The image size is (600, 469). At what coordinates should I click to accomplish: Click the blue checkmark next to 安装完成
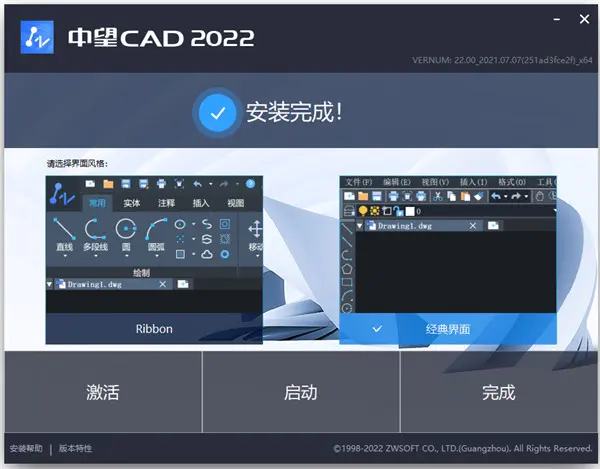click(217, 113)
